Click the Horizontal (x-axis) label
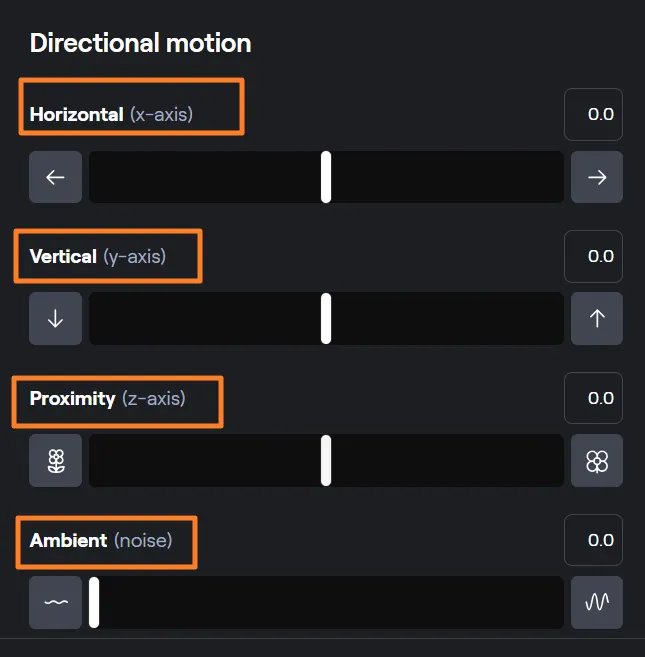Image resolution: width=645 pixels, height=657 pixels. click(111, 114)
